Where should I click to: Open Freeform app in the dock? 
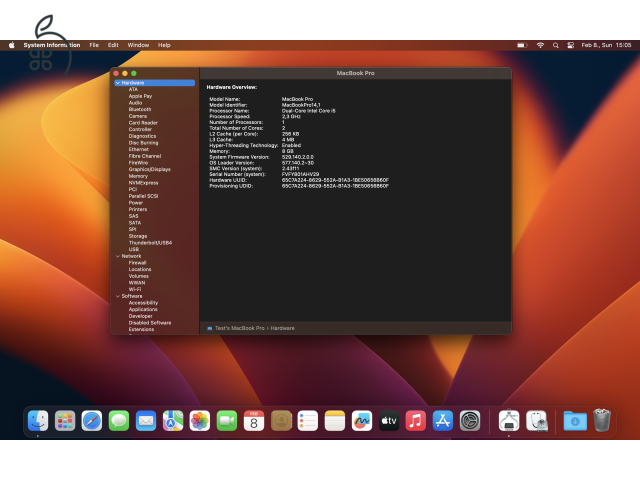click(362, 421)
